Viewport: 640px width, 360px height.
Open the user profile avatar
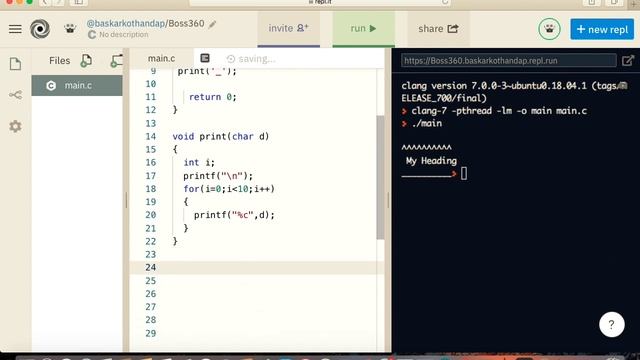coord(549,29)
